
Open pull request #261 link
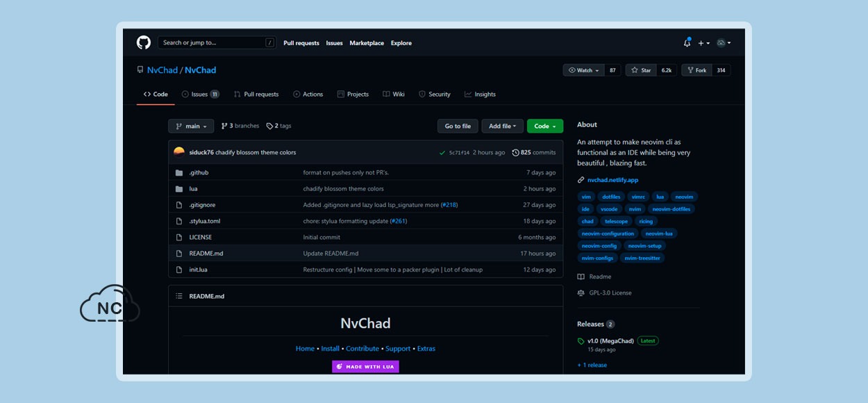399,221
